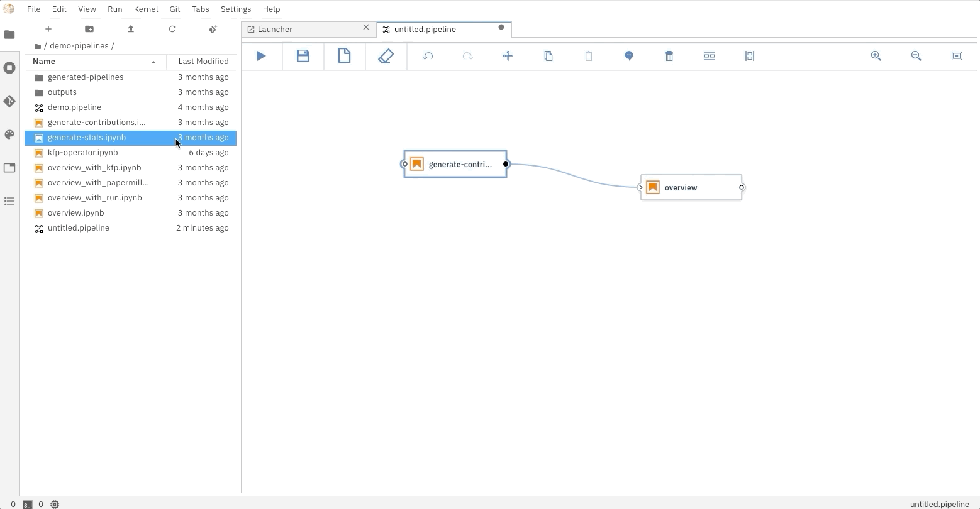Arrange nodes vertically via the toolbar icon

[x=750, y=56]
